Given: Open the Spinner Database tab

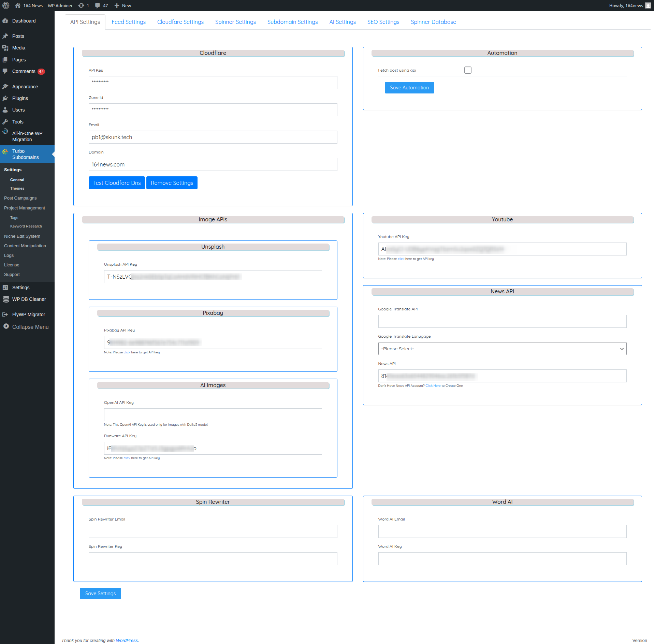Looking at the screenshot, I should (x=433, y=22).
